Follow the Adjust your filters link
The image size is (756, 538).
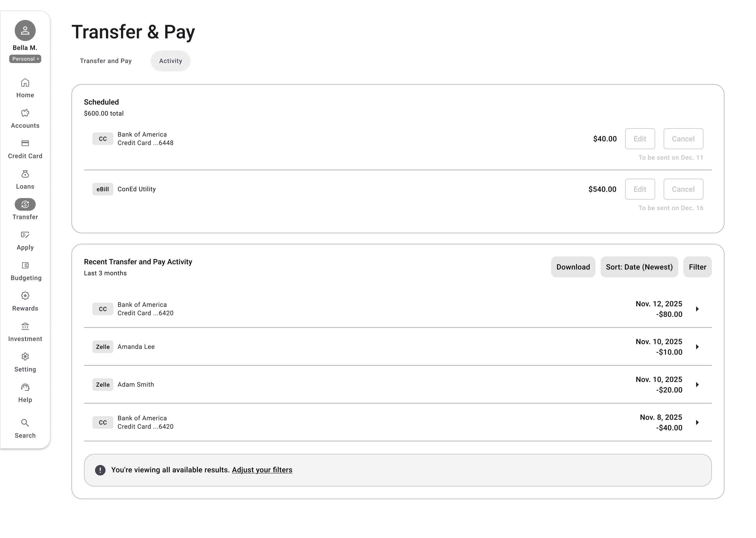(x=262, y=470)
